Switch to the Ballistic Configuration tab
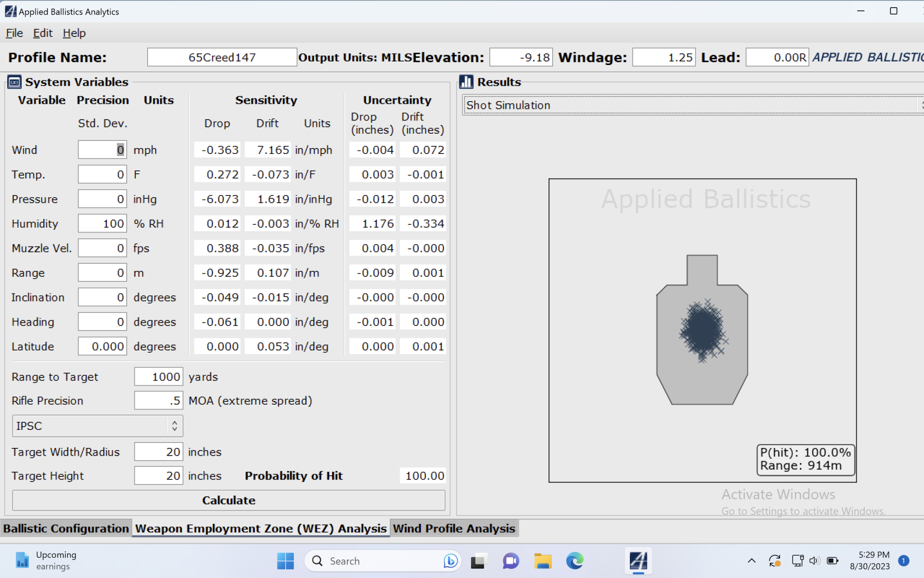Viewport: 924px width, 578px height. 66,528
